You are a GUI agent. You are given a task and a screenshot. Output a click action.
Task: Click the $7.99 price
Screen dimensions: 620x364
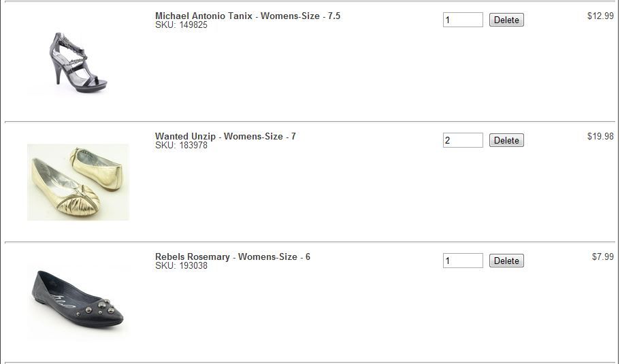[602, 257]
